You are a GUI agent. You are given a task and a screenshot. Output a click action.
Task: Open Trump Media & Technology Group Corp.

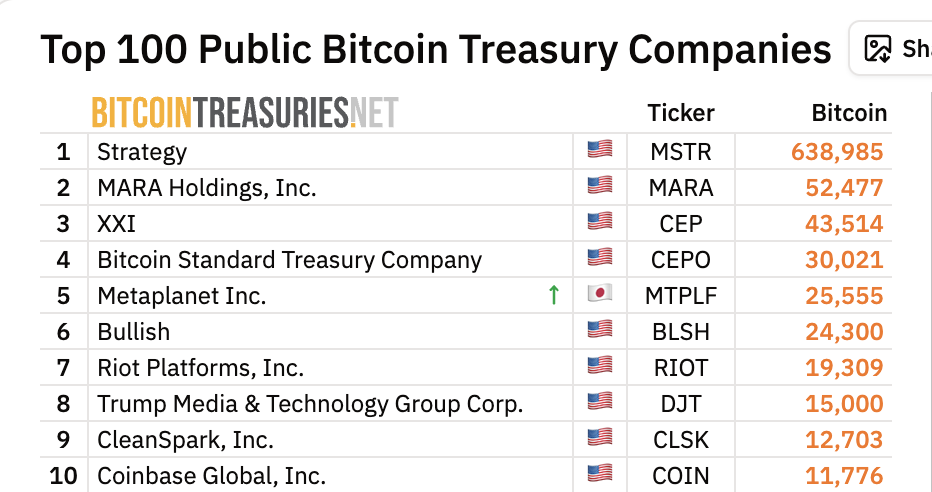pos(310,404)
